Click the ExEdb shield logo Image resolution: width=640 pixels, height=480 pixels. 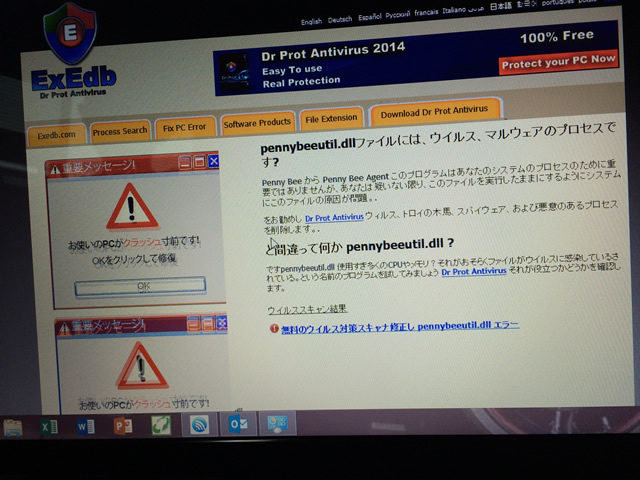[70, 33]
